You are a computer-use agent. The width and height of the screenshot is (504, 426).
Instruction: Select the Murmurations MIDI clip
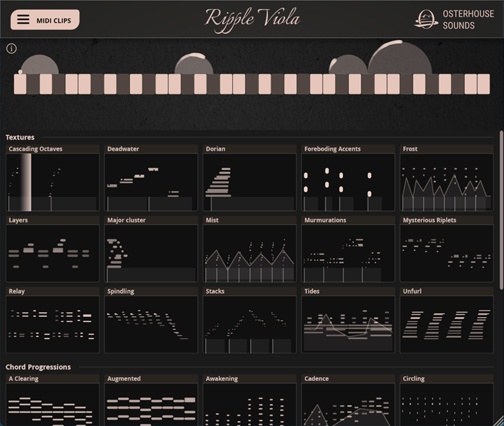coord(348,249)
